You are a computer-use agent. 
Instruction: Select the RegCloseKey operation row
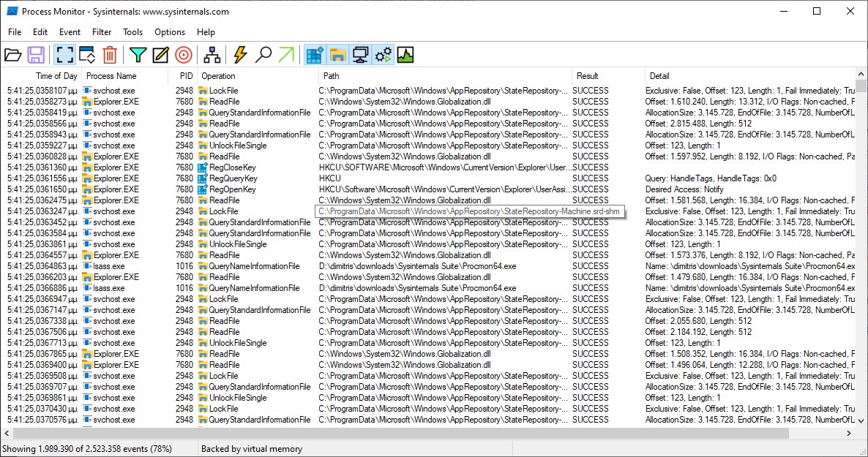point(428,167)
